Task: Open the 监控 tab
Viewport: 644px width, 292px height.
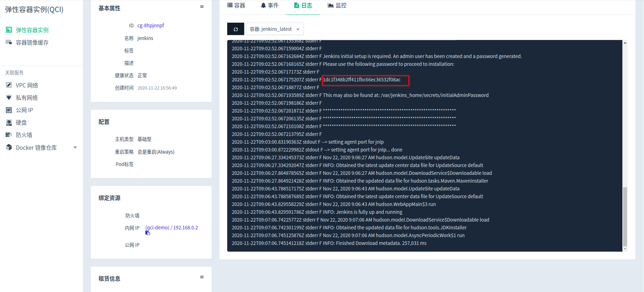Action: [x=337, y=6]
